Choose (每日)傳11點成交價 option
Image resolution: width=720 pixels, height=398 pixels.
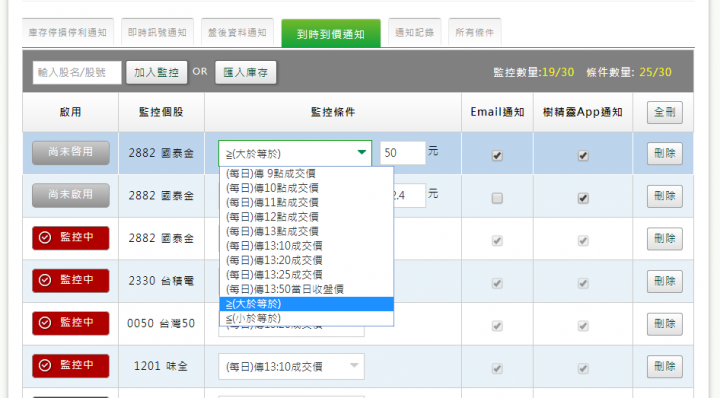(x=306, y=202)
